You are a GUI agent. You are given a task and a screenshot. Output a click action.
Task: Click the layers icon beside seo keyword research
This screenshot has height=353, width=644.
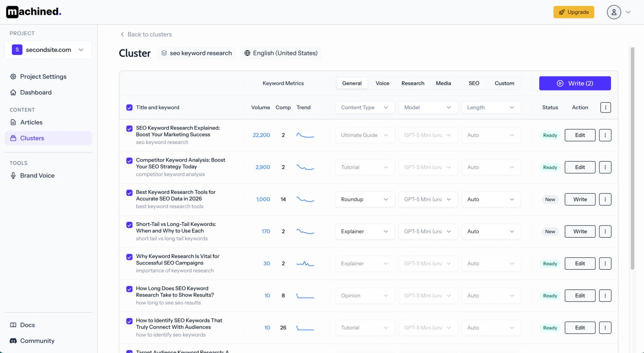pos(164,53)
